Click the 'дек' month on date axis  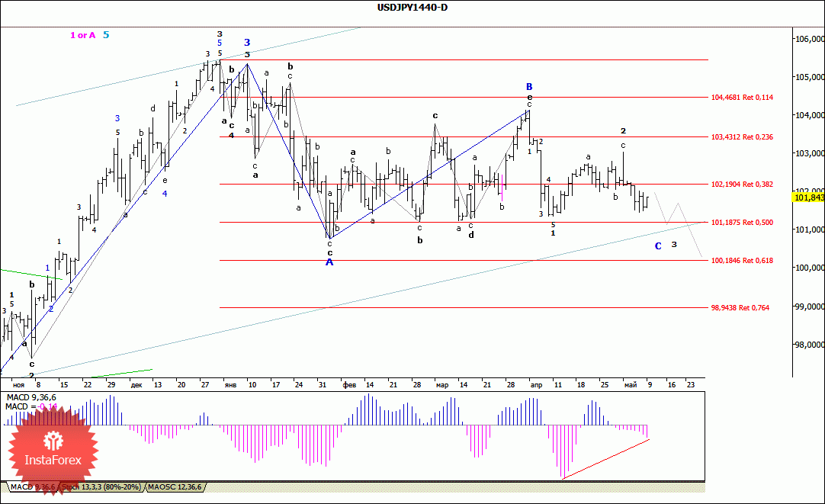click(x=136, y=385)
